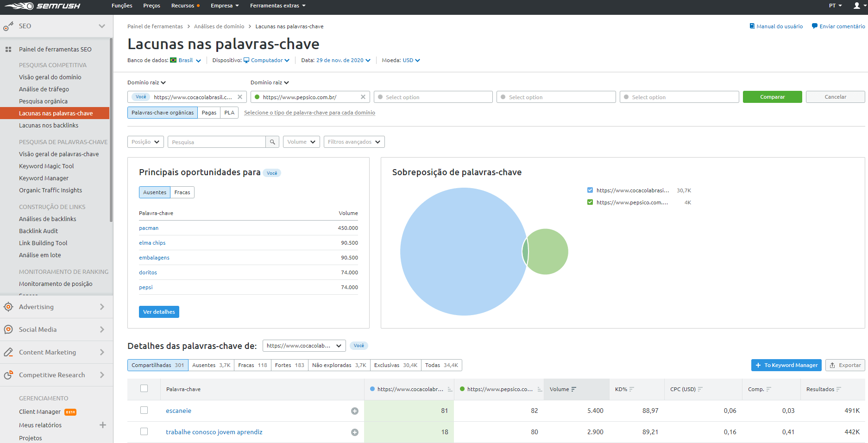
Task: Click plus icon on trabalhe conosco jovem aprendiz row
Action: pos(355,432)
